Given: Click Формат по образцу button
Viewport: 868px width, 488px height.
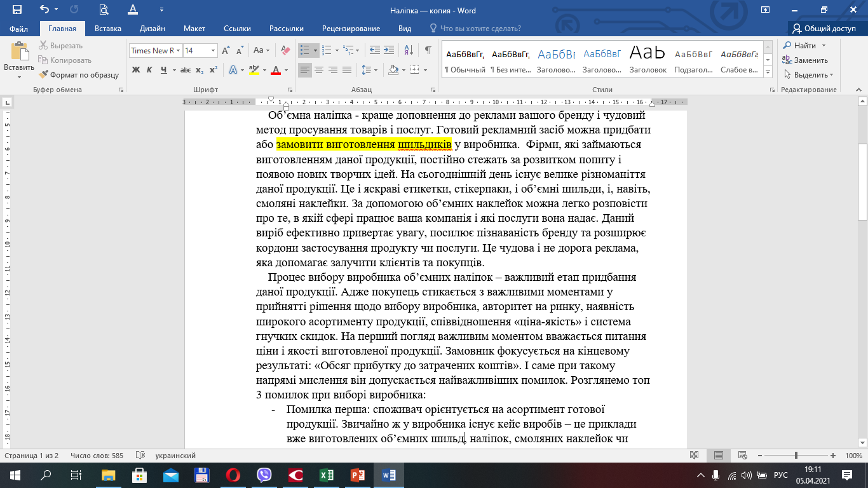Looking at the screenshot, I should coord(79,75).
